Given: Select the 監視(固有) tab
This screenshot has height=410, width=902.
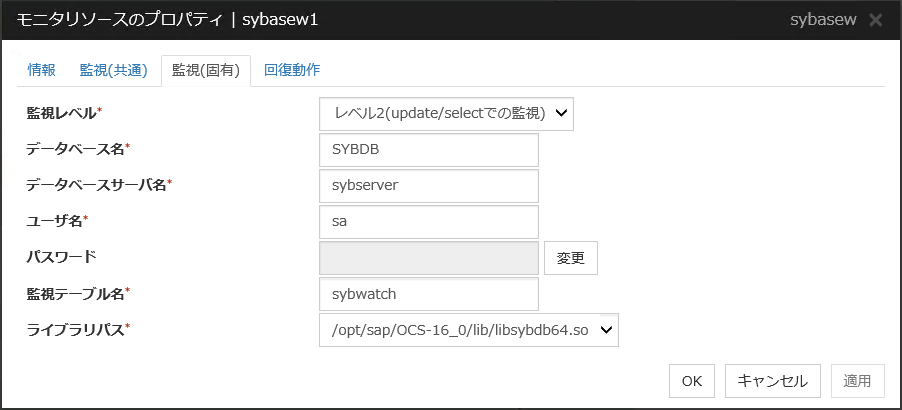Looking at the screenshot, I should tap(206, 71).
